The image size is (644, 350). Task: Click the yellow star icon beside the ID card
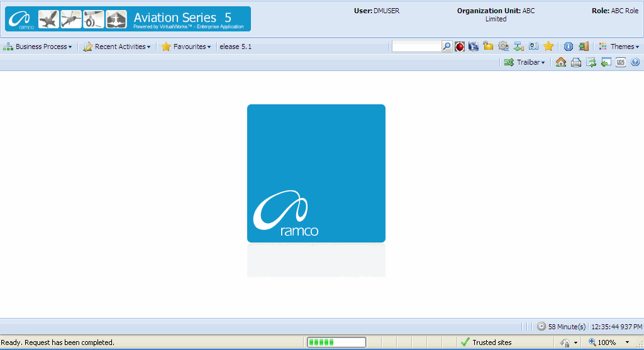pyautogui.click(x=548, y=46)
